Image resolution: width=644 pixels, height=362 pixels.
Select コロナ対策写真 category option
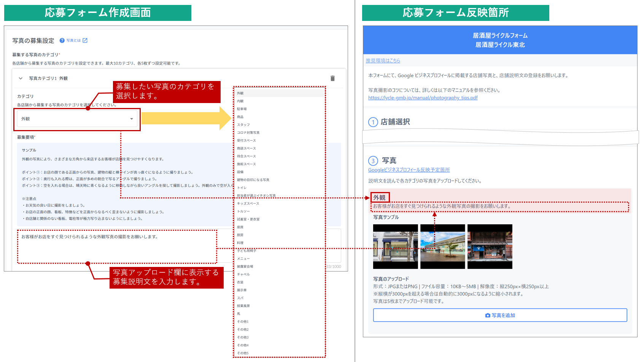click(248, 133)
